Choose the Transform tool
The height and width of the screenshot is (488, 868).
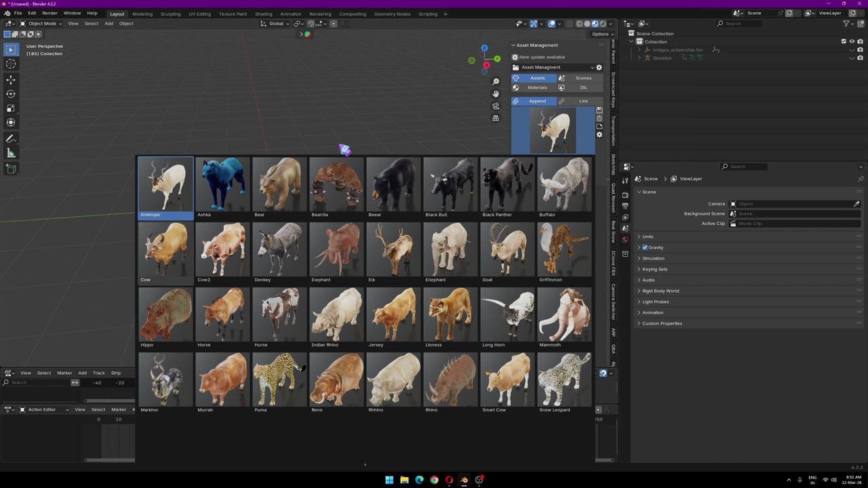click(11, 123)
